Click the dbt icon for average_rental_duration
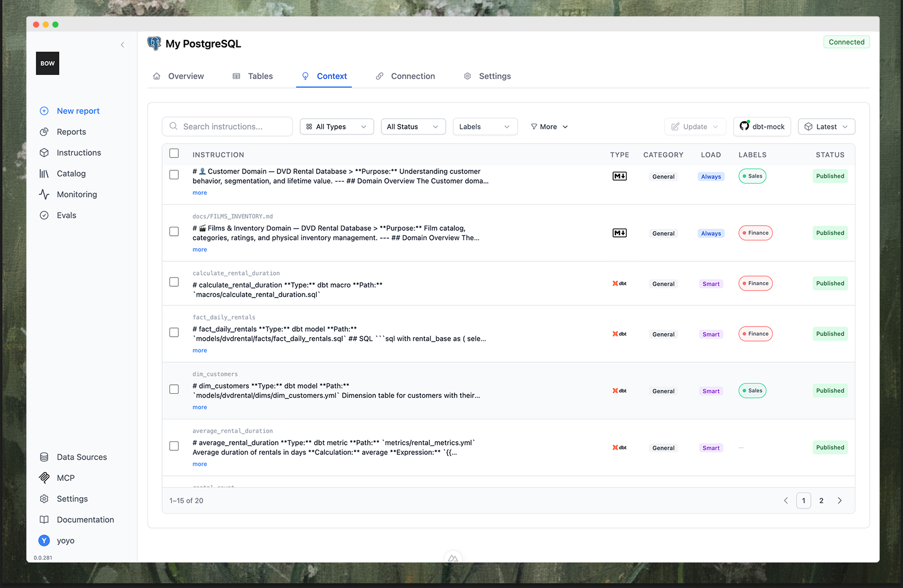The width and height of the screenshot is (903, 588). click(x=620, y=448)
